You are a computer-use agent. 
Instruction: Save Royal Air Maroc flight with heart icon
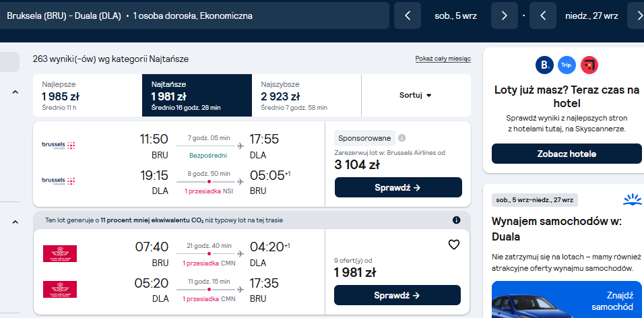(453, 245)
